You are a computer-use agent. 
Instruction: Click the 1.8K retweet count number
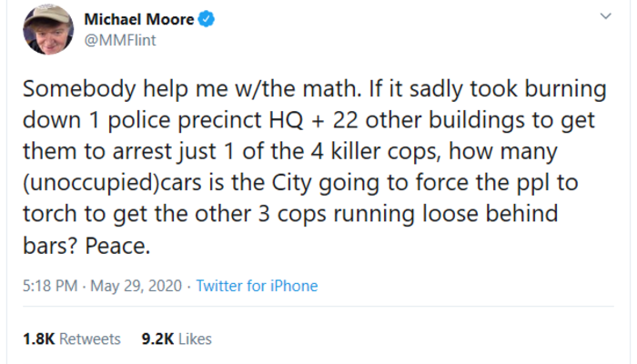[37, 339]
